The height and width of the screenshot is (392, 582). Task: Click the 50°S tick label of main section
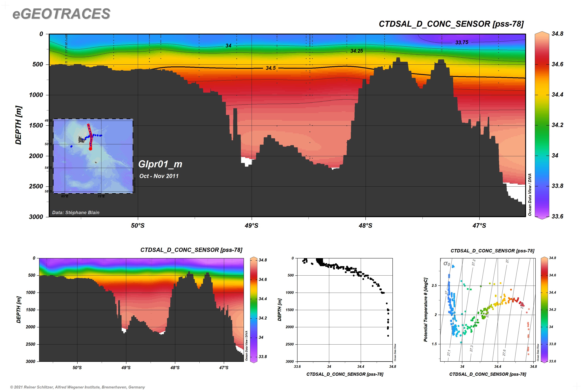pos(137,226)
